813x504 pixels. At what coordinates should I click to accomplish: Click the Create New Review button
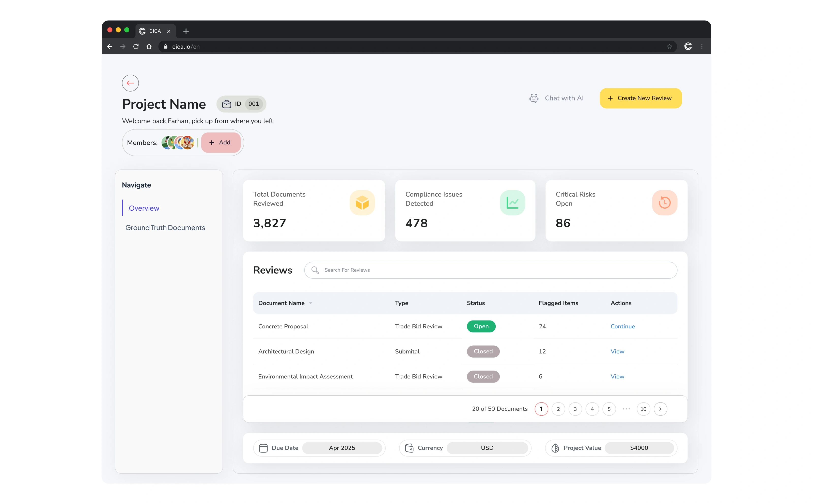(x=640, y=98)
